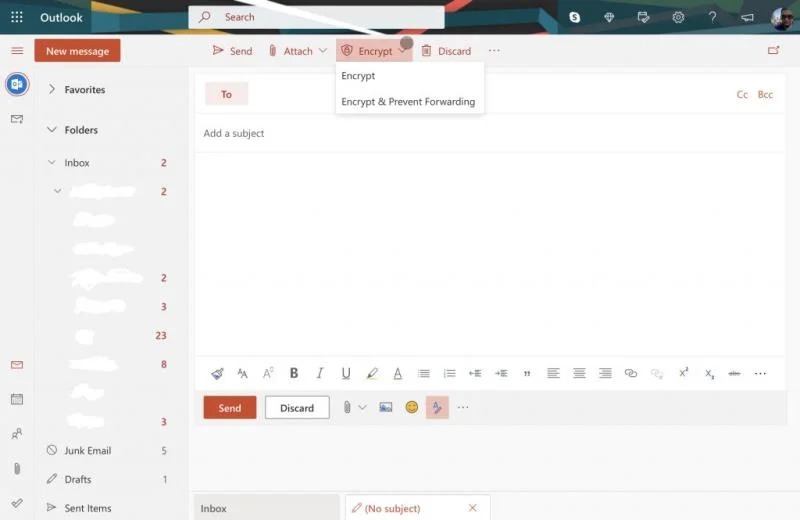Apply italic formatting
This screenshot has width=800, height=520.
[x=320, y=373]
